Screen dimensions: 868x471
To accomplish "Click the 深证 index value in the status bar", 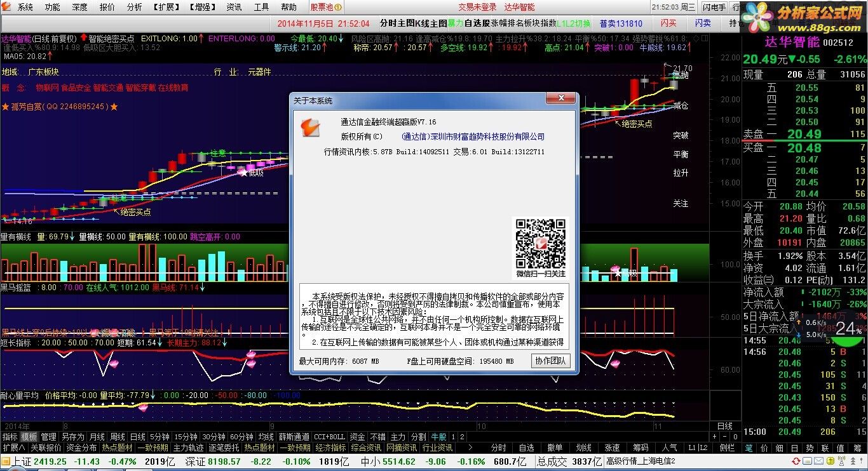I will coord(224,461).
